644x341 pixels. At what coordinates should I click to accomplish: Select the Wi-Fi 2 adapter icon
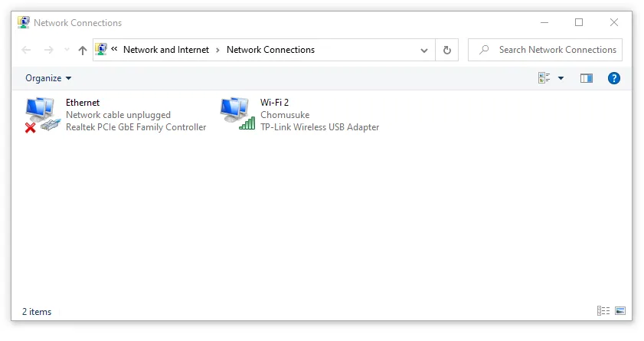[237, 114]
